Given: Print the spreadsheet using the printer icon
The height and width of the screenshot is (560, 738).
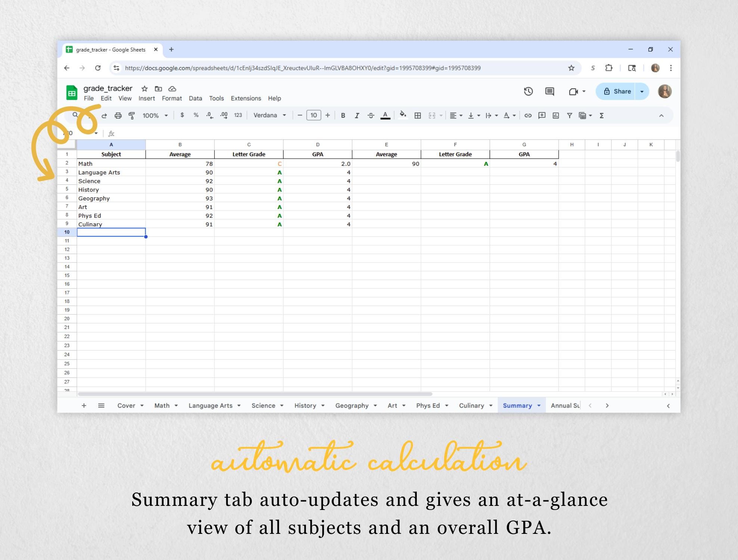Looking at the screenshot, I should coord(118,116).
